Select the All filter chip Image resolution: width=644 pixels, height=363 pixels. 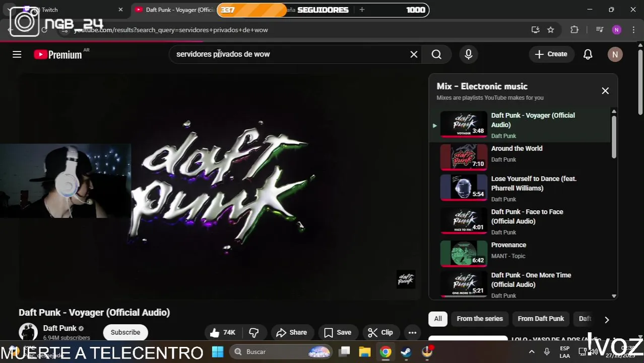coord(438,319)
